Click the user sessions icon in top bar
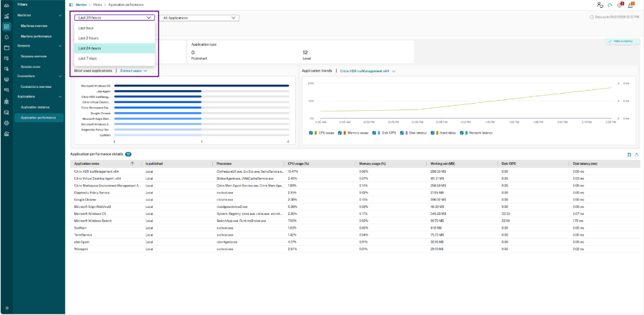This screenshot has height=315, width=644. coord(600,5)
